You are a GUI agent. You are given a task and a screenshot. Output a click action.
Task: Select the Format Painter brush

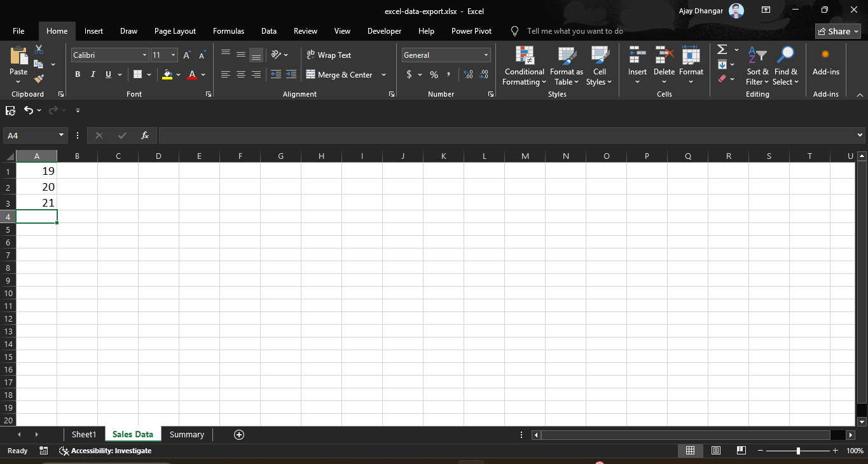(39, 79)
